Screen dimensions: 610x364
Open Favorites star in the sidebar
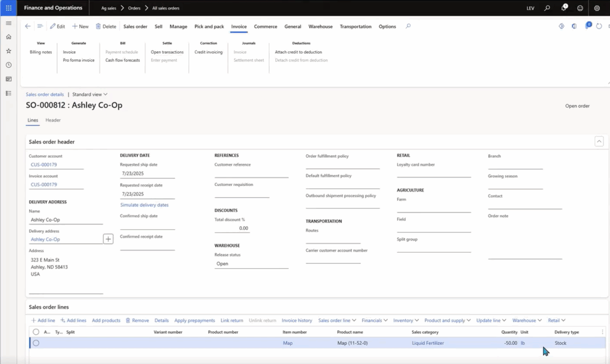click(x=8, y=51)
